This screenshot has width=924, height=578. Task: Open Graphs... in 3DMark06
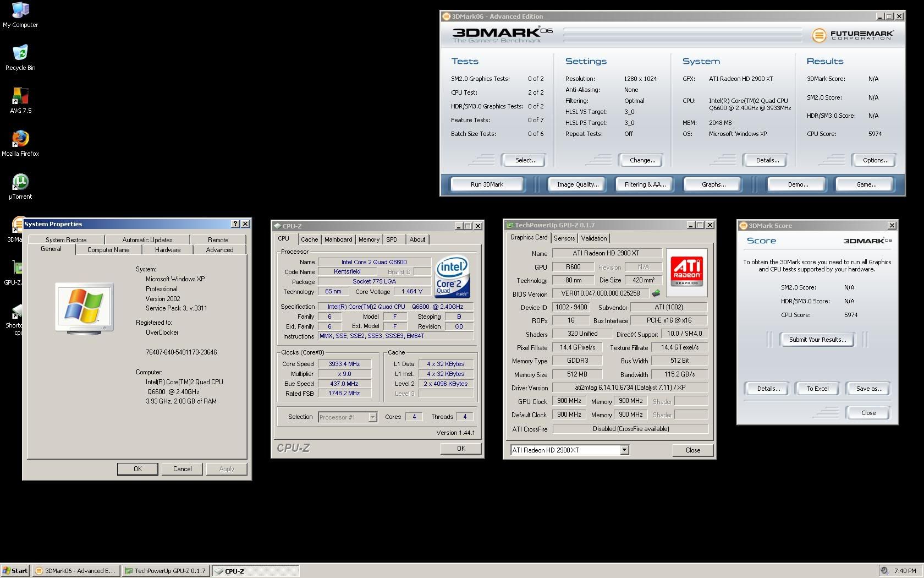(713, 184)
